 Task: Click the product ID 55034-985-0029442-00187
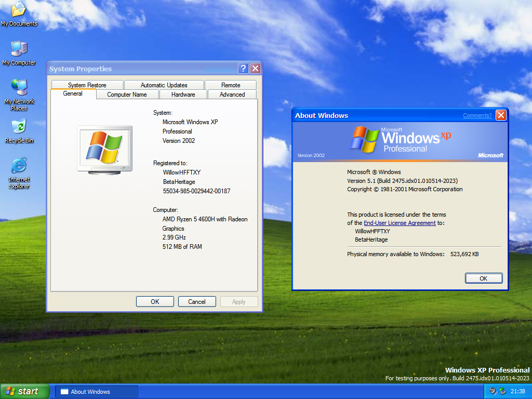(196, 191)
